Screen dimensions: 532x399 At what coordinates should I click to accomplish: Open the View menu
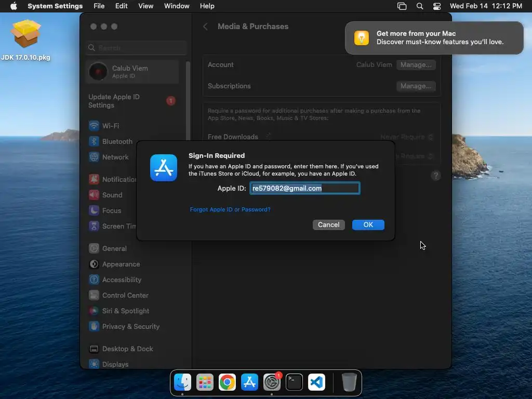point(146,6)
